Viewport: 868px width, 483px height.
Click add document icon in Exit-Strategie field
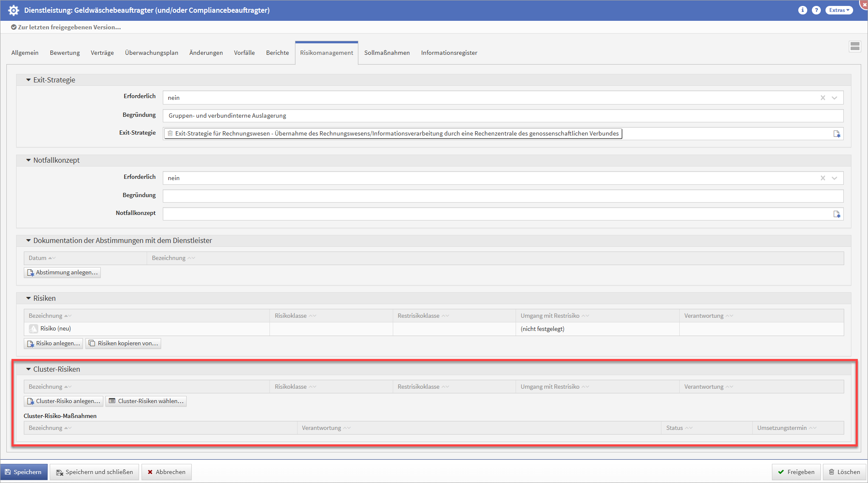[x=837, y=134]
